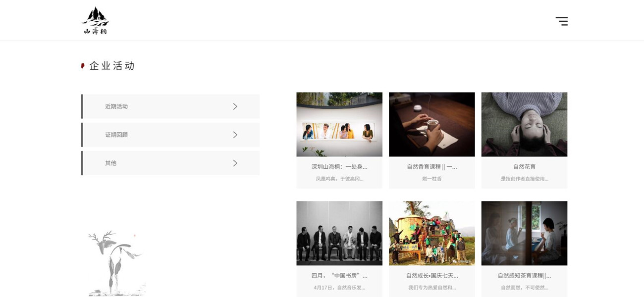Click the 自然花育 title link
The height and width of the screenshot is (297, 644).
524,167
